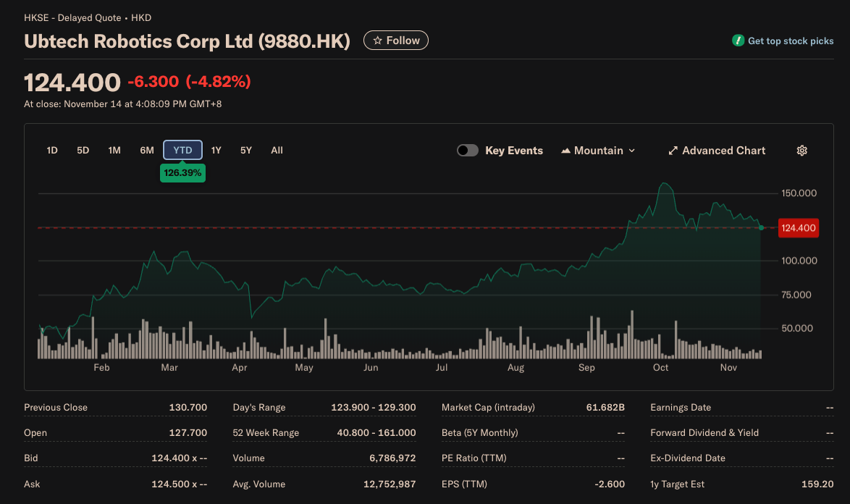
Task: Click the At close timestamp line
Action: pos(122,104)
